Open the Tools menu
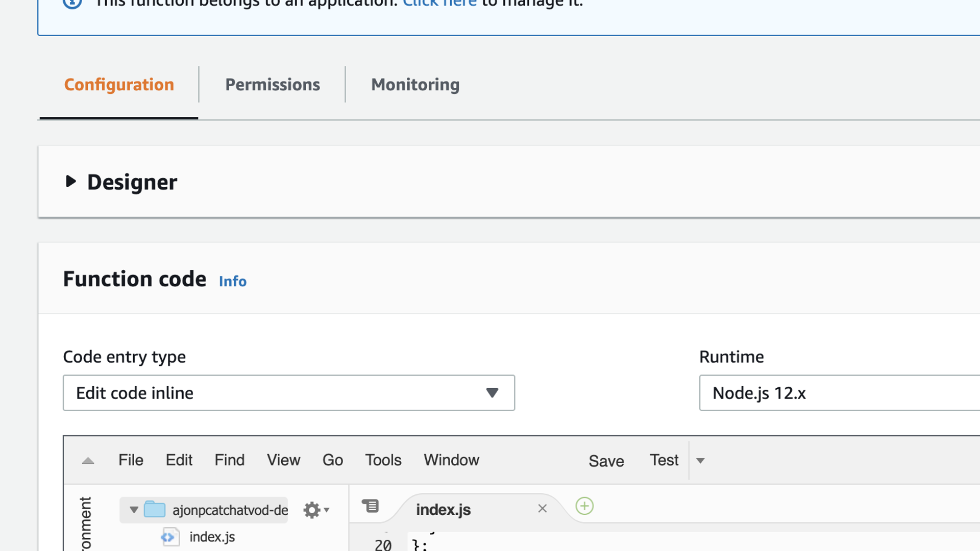 coord(383,460)
